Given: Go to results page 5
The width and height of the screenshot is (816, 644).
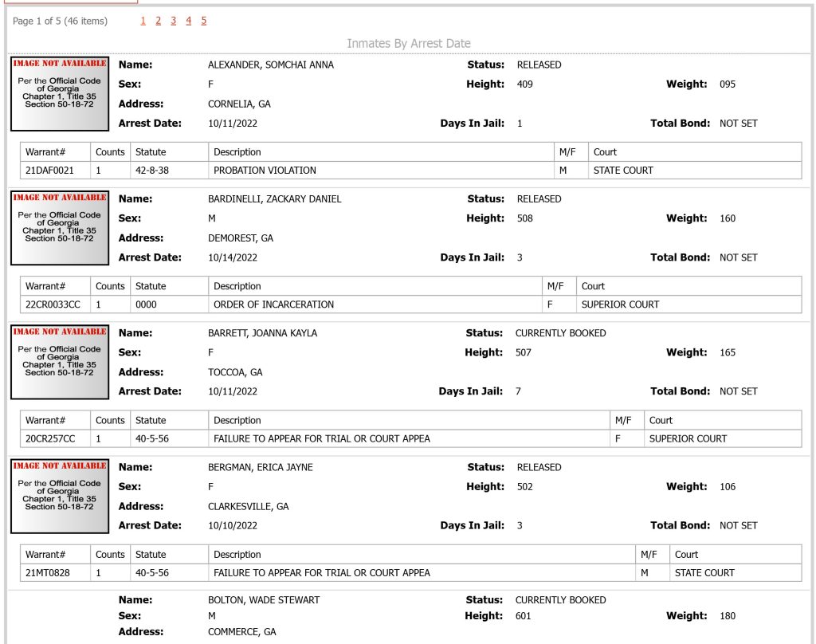Looking at the screenshot, I should click(x=203, y=21).
